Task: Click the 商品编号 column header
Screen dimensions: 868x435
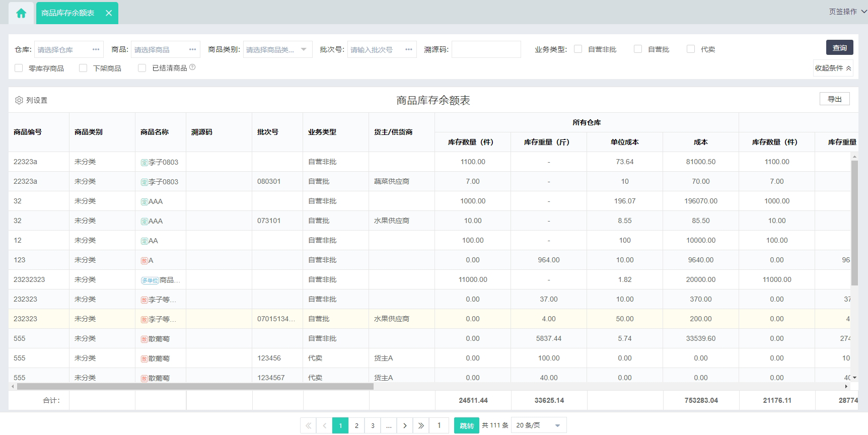Action: [x=39, y=132]
